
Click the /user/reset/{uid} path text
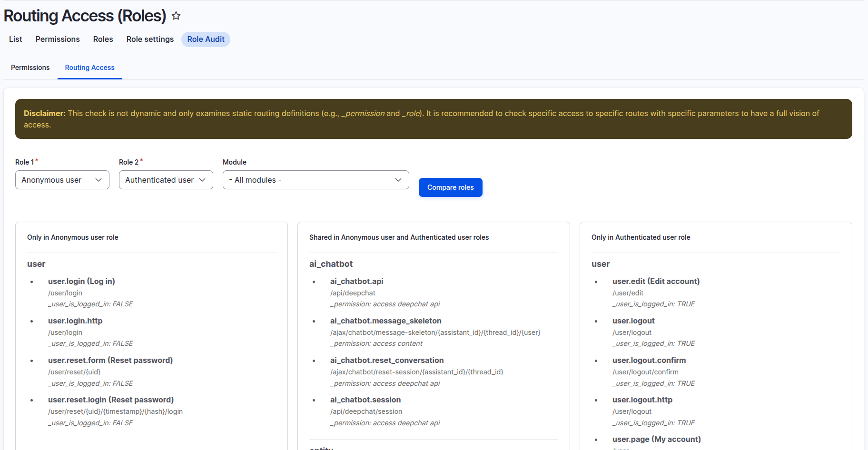point(74,372)
